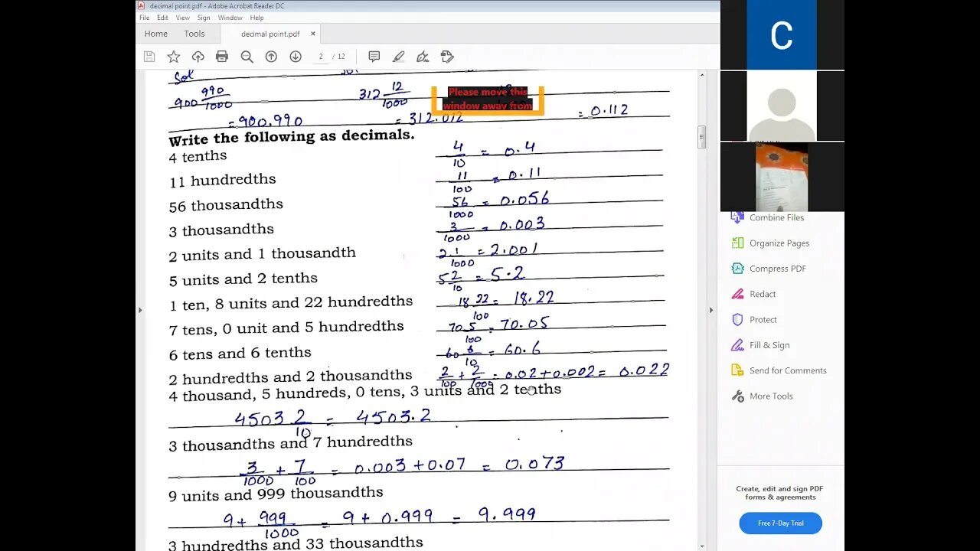Open More Tools

[762, 396]
